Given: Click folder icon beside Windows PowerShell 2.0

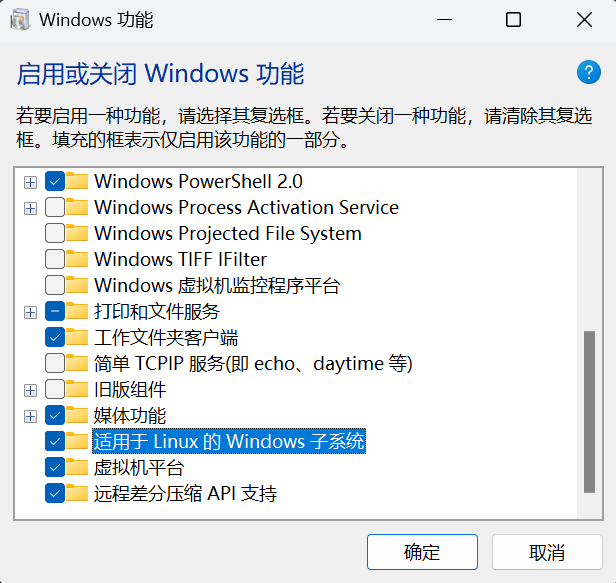Looking at the screenshot, I should click(x=77, y=182).
